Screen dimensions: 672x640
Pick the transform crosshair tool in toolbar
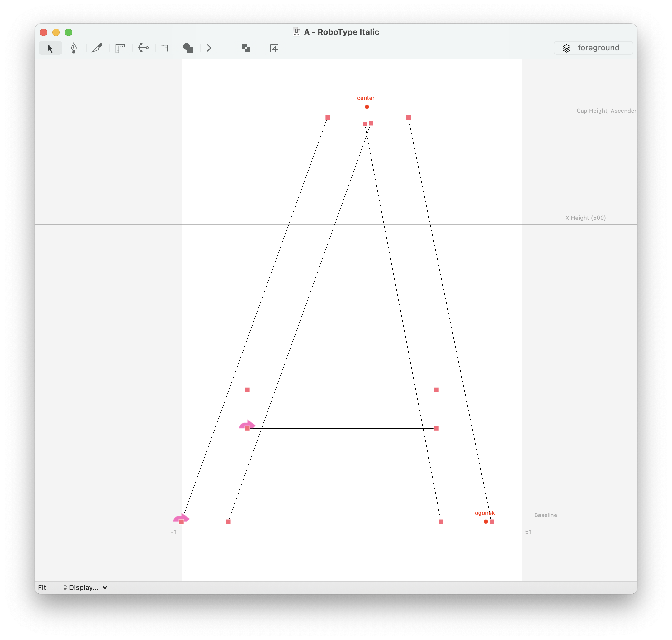click(x=143, y=48)
